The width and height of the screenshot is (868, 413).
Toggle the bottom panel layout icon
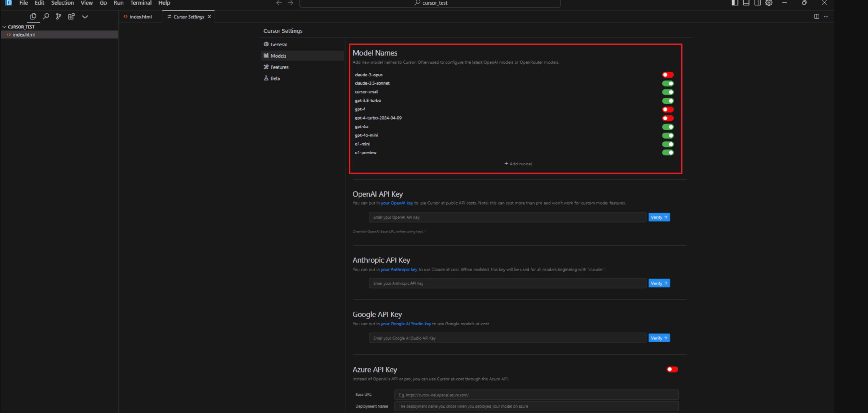pos(746,3)
